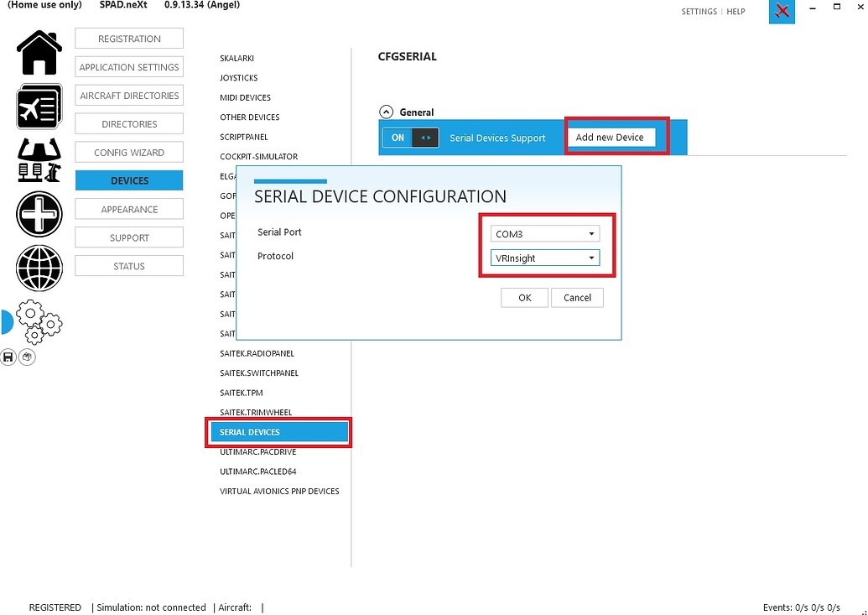The height and width of the screenshot is (615, 868).
Task: Open the HELP link at top
Action: [735, 12]
